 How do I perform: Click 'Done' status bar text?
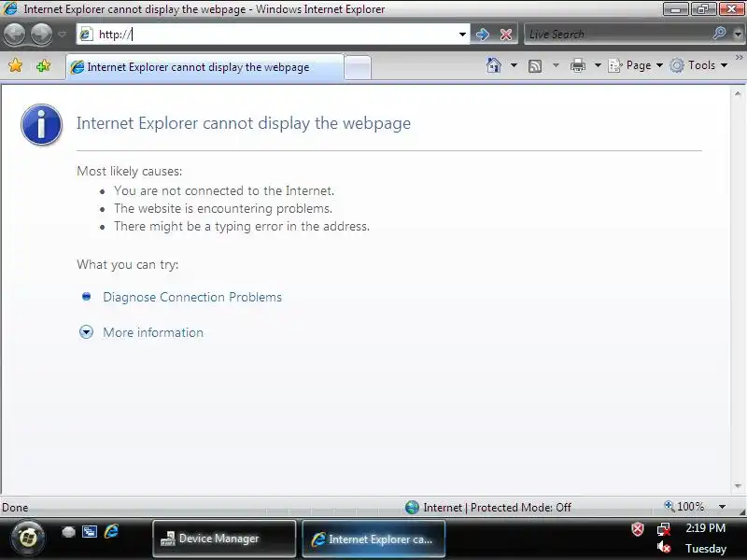click(15, 508)
